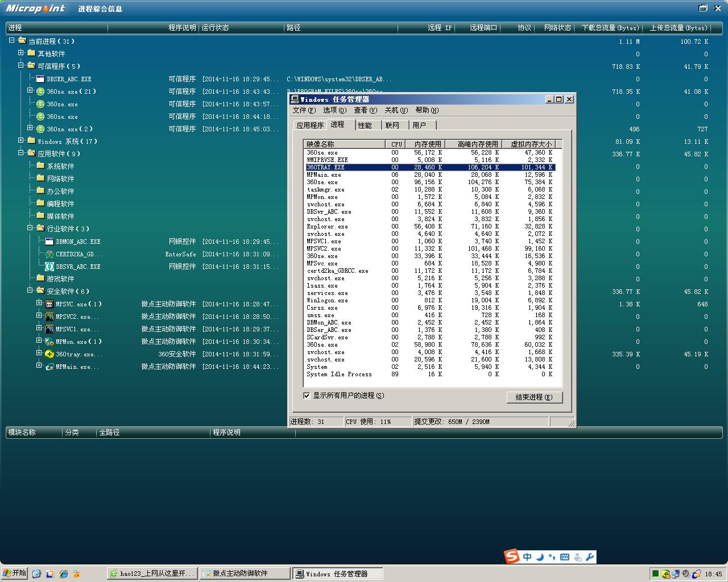Toggle Sogou half/full width moon icon
This screenshot has height=582, width=728.
click(x=540, y=557)
